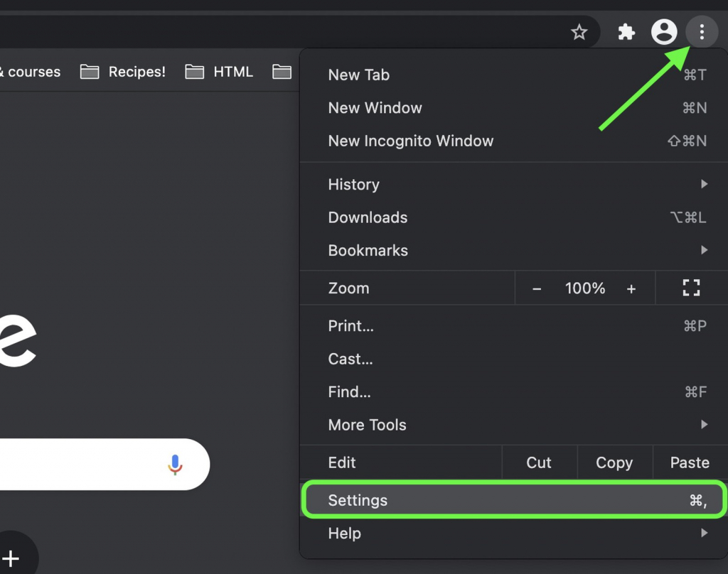The height and width of the screenshot is (574, 728).
Task: Select Print... in the menu
Action: (x=513, y=326)
